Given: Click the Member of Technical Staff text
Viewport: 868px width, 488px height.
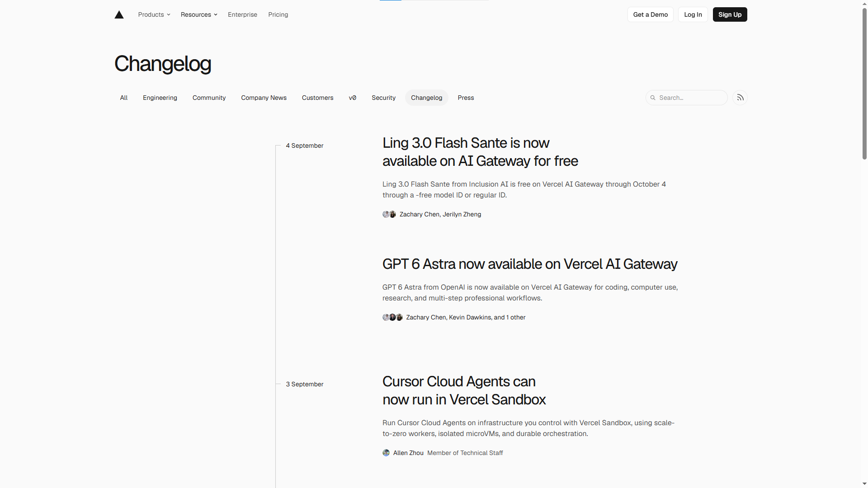Looking at the screenshot, I should pos(465,453).
